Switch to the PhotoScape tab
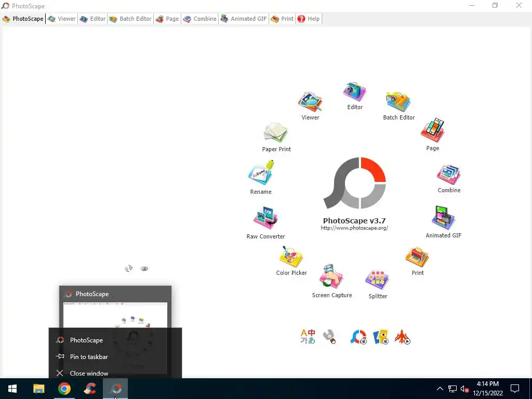532x399 pixels. (x=23, y=19)
